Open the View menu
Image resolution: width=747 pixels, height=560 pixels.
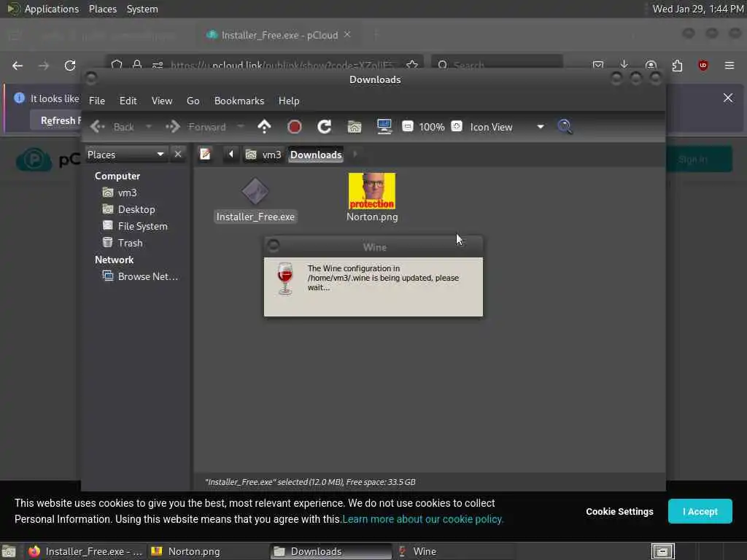162,101
